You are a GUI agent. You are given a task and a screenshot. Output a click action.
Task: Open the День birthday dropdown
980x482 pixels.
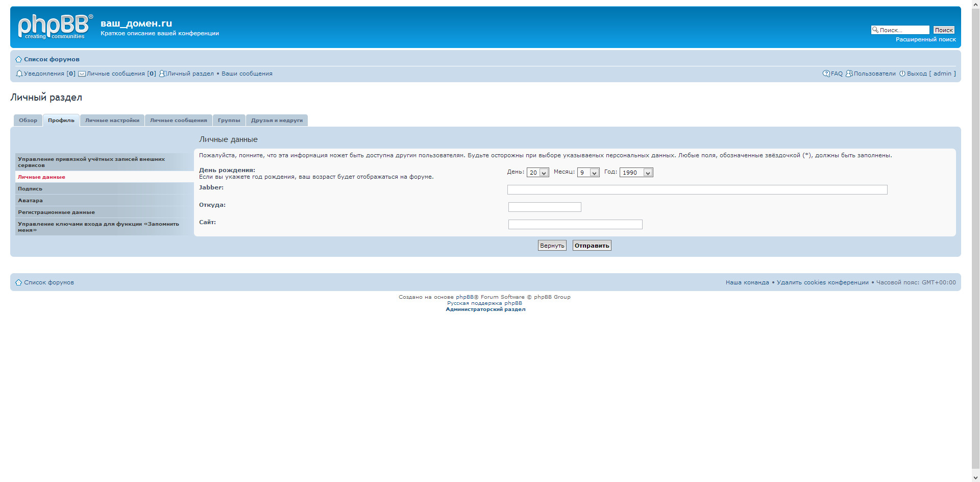(537, 173)
